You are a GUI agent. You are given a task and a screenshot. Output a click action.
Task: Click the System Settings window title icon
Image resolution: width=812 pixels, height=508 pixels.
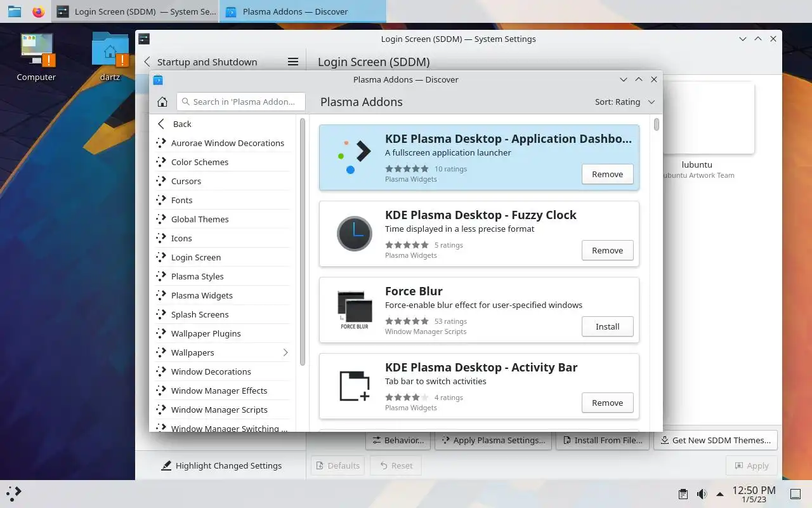pos(144,39)
